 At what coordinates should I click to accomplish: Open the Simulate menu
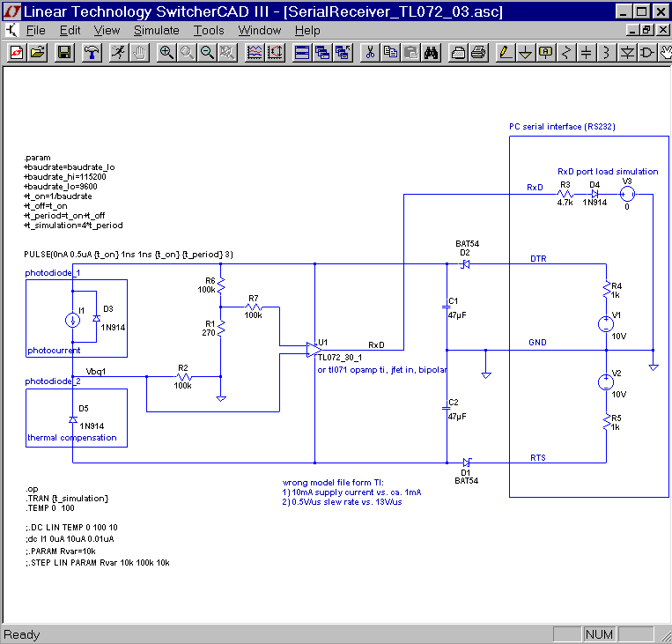pos(155,30)
